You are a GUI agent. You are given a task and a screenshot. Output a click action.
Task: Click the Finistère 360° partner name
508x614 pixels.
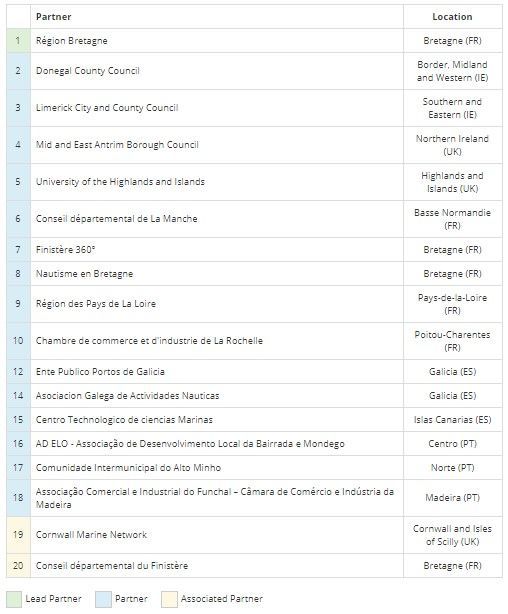(65, 250)
